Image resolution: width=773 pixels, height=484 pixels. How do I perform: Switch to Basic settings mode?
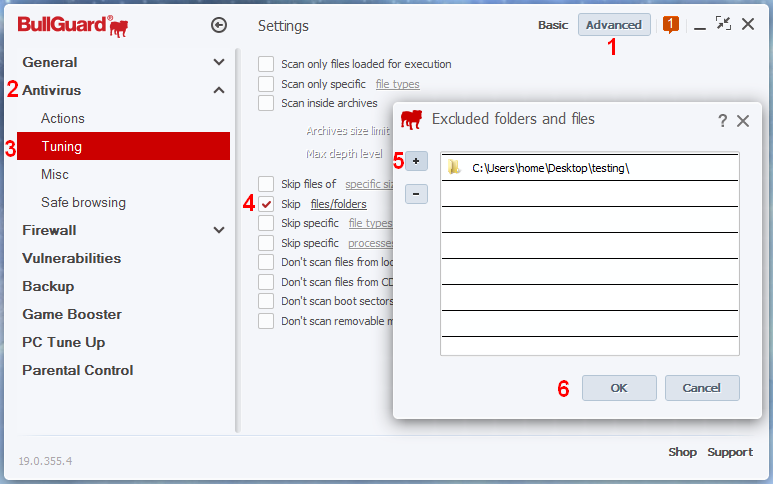point(553,25)
